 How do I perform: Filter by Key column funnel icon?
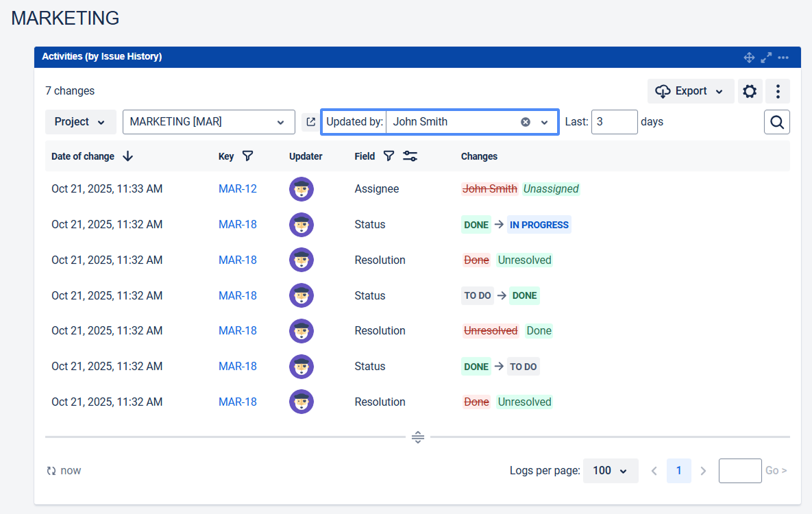coord(248,156)
